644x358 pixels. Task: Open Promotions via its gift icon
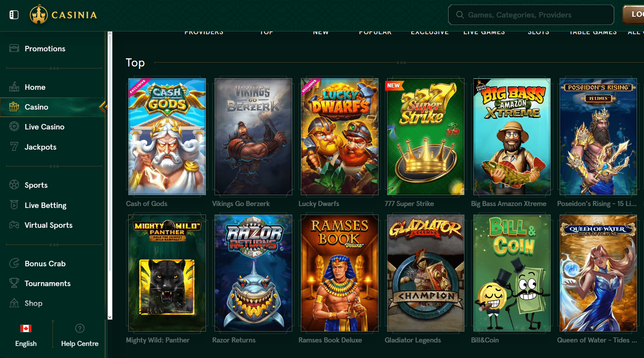coord(14,49)
